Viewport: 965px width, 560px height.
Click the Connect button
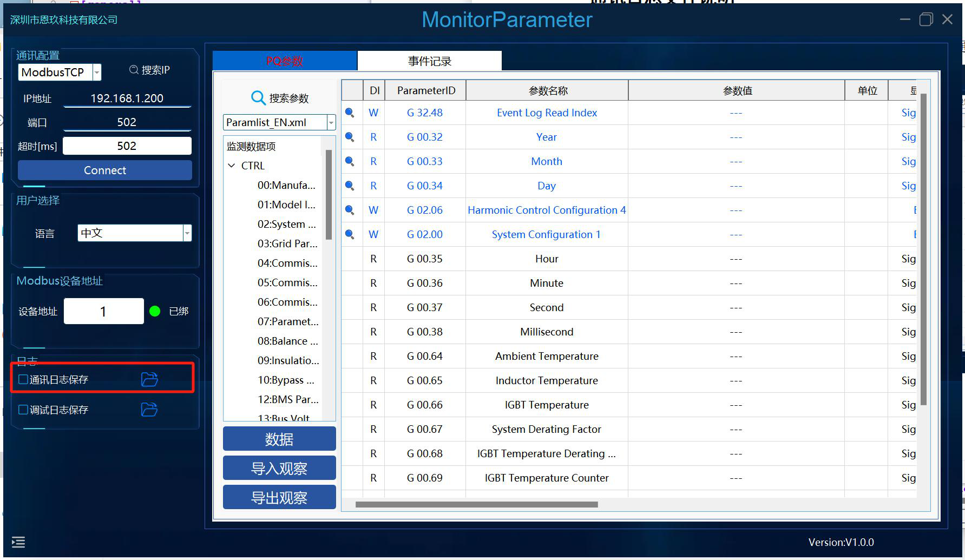pos(105,170)
